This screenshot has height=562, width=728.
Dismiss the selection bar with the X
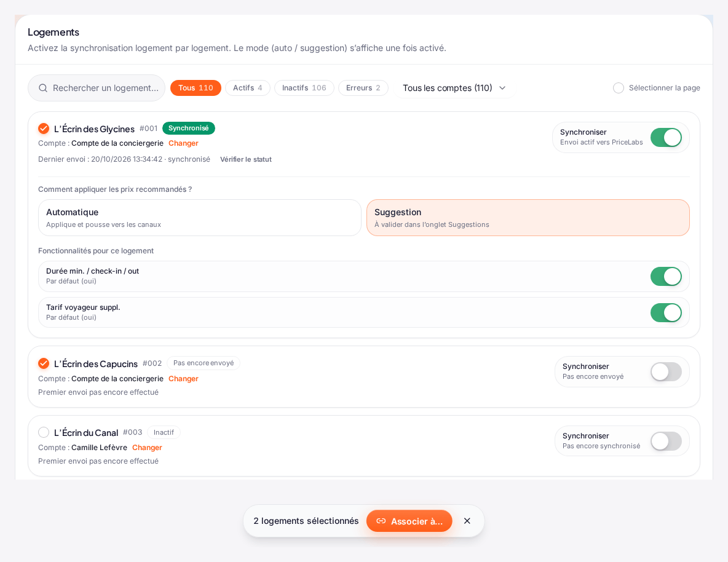pos(467,521)
